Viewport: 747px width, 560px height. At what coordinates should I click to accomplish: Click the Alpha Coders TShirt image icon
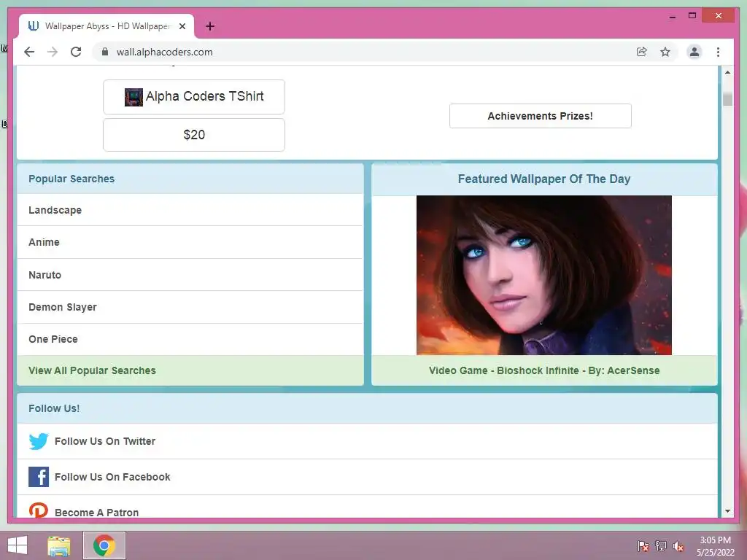[x=133, y=97]
